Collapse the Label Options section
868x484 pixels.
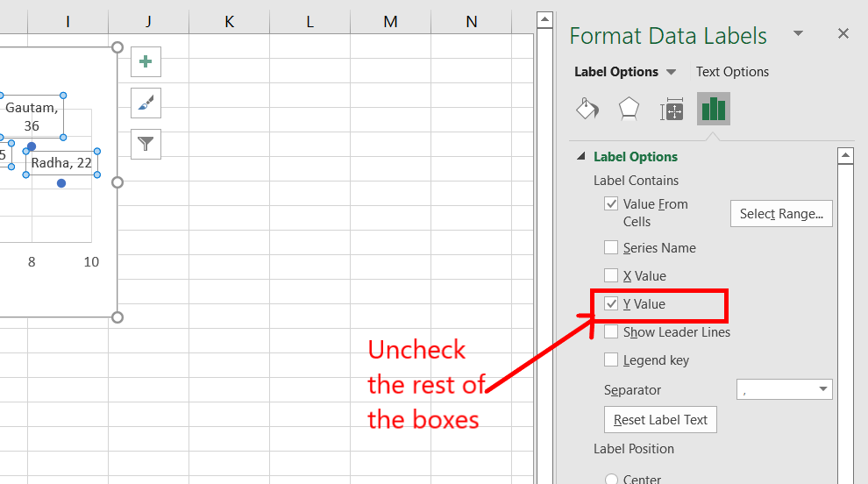click(580, 156)
